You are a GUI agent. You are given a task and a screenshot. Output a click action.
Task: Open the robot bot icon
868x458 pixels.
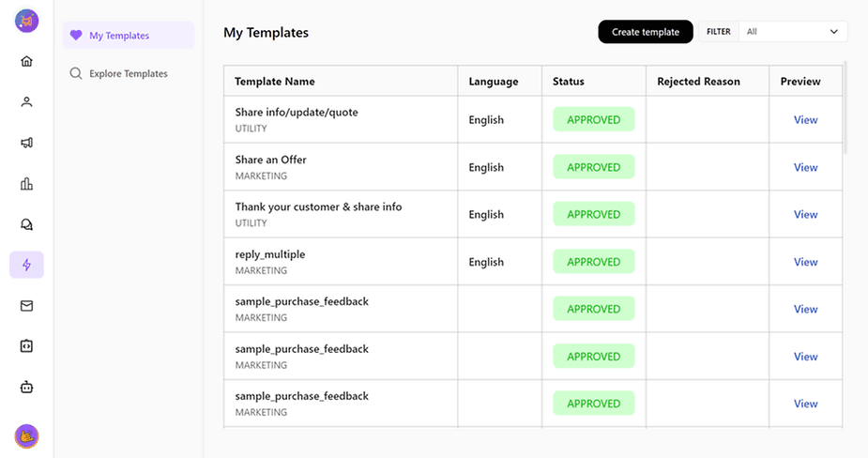pyautogui.click(x=26, y=387)
